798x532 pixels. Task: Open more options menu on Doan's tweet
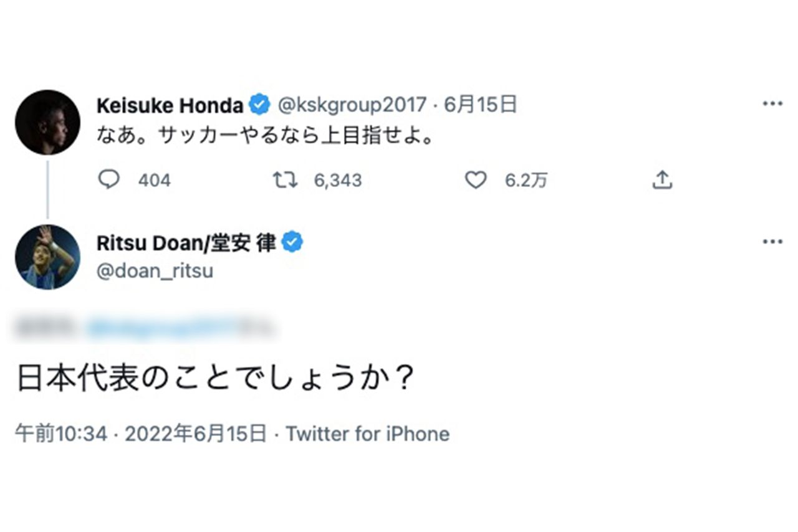pyautogui.click(x=773, y=240)
